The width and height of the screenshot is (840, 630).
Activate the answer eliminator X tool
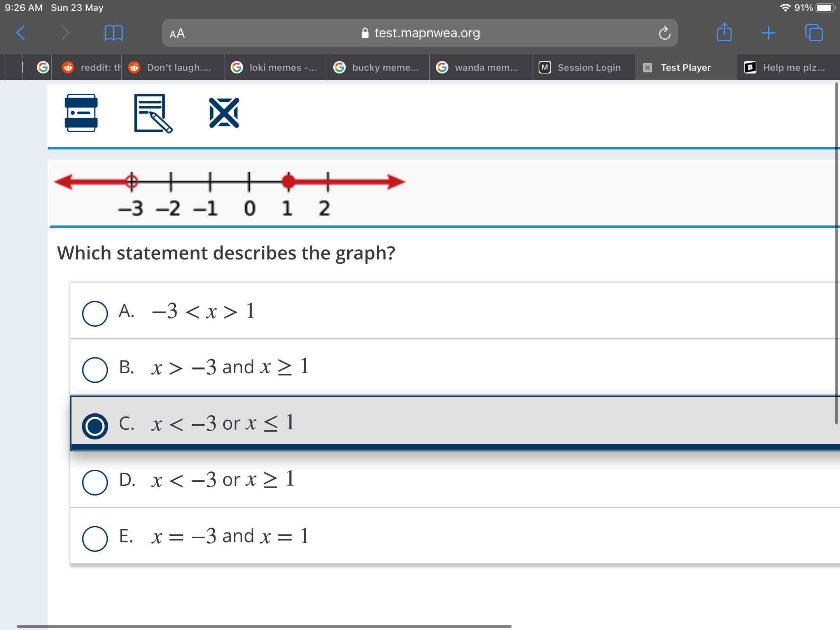coord(224,113)
